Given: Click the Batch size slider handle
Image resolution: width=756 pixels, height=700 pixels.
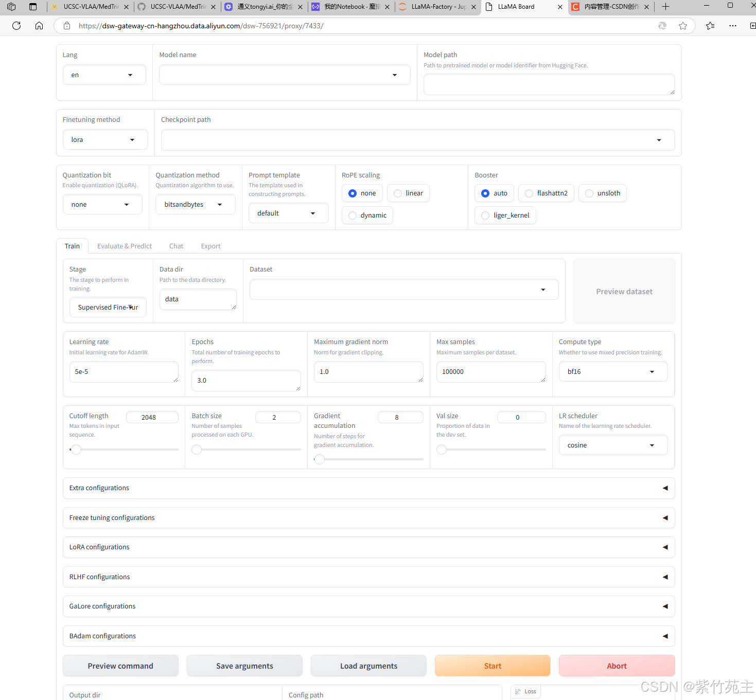Looking at the screenshot, I should [197, 450].
